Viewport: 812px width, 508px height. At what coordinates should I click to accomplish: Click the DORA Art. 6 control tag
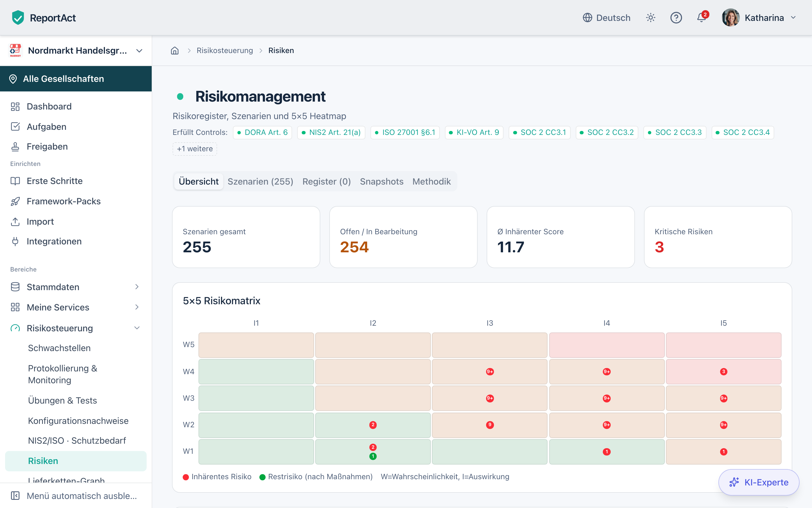262,132
